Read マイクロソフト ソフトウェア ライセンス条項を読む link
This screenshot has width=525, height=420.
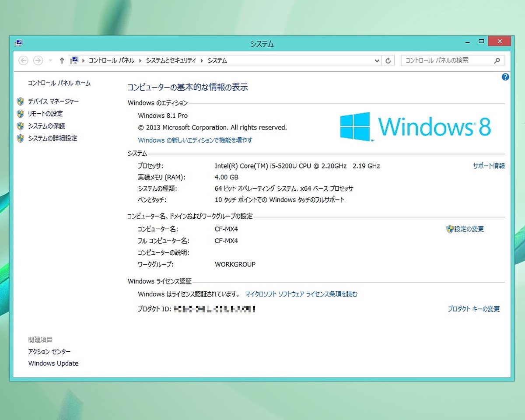pos(301,294)
